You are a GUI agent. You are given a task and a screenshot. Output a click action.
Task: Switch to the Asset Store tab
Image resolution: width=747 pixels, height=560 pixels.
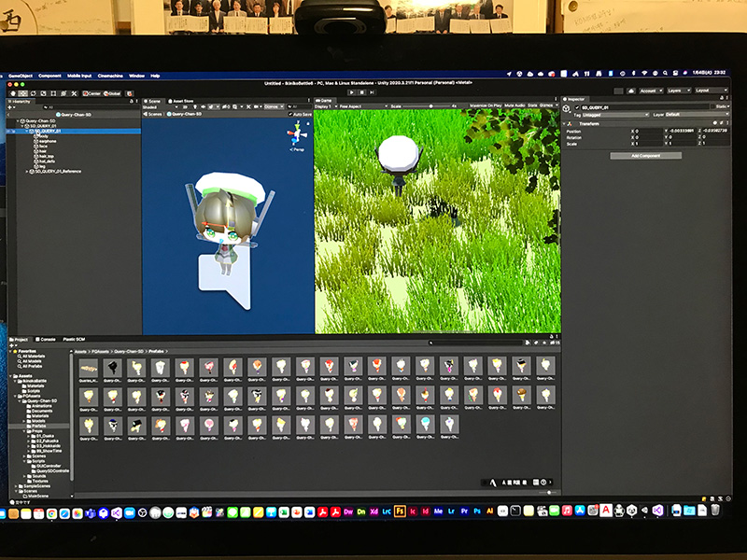[x=180, y=101]
